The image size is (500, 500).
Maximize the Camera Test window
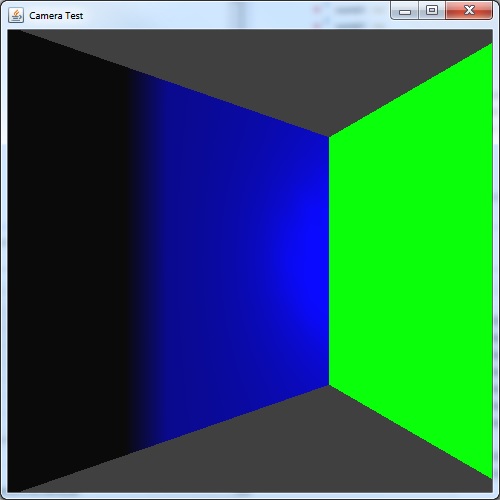tap(432, 11)
